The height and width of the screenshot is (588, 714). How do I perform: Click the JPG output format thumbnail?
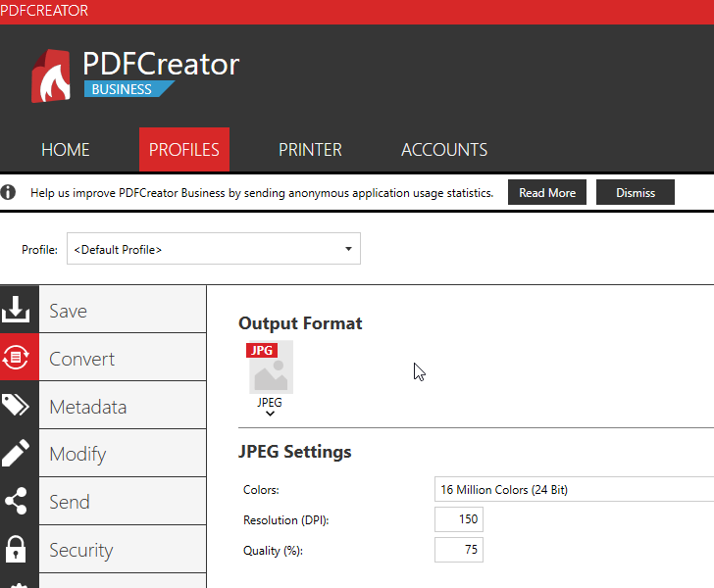(271, 367)
